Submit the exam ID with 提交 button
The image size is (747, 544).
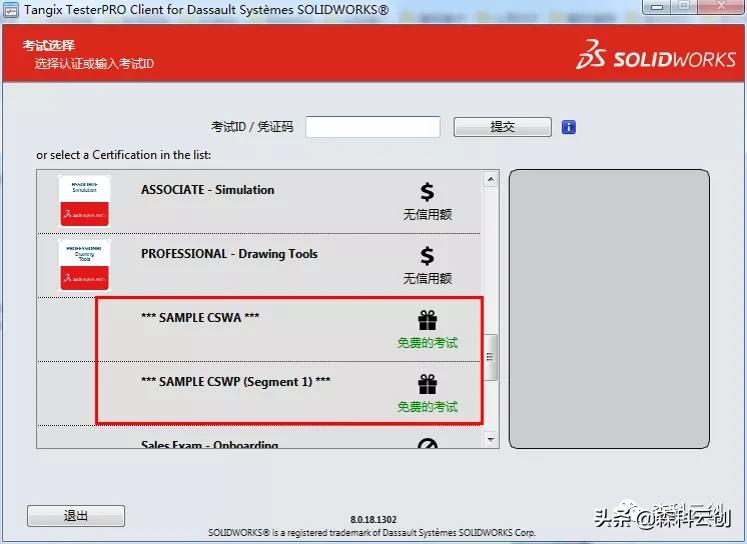coord(503,127)
